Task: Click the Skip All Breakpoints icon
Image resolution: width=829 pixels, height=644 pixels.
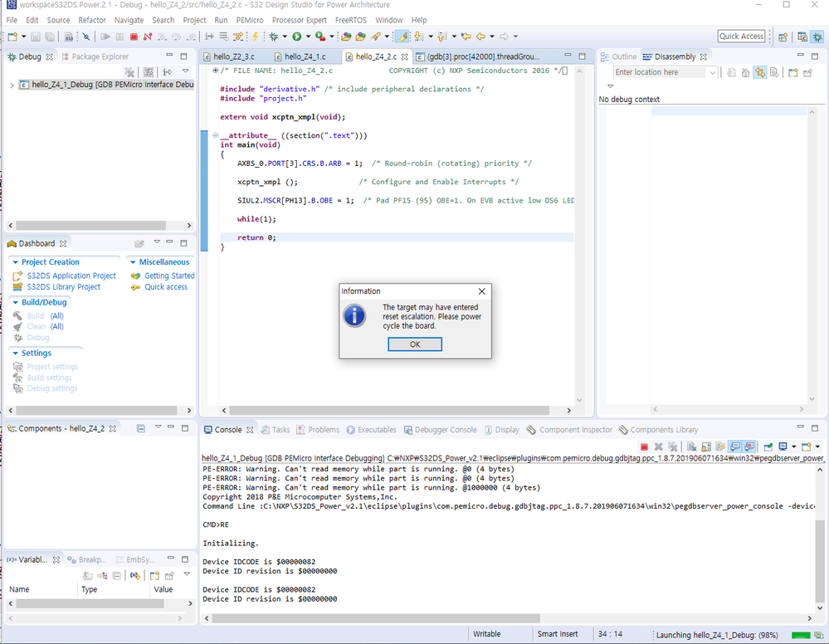Action: coord(85,37)
